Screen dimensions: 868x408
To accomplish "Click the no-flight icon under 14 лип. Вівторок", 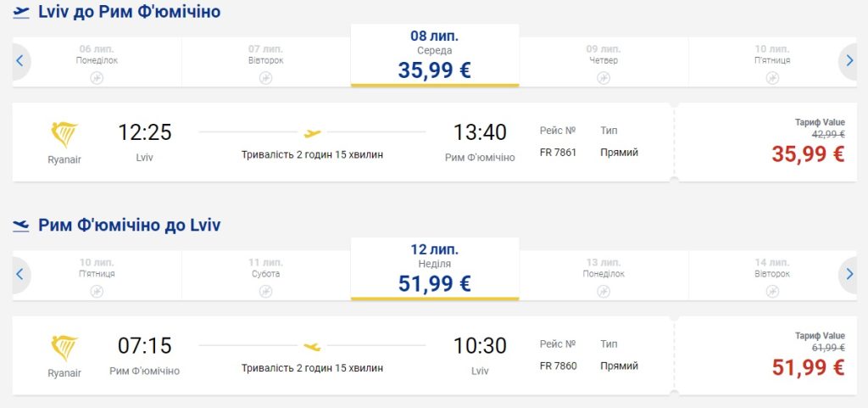I will tap(772, 291).
